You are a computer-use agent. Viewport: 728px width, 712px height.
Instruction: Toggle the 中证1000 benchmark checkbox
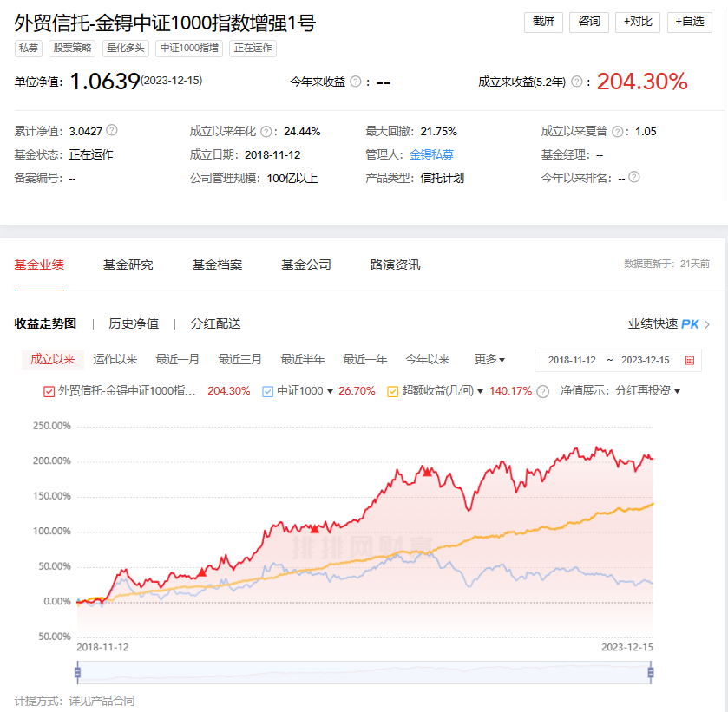[267, 392]
